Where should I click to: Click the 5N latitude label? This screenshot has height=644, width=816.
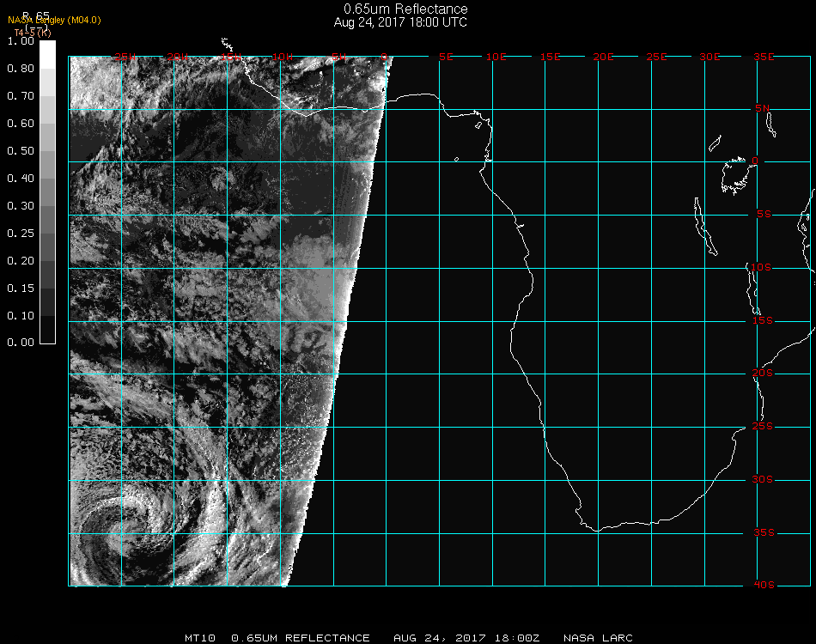click(763, 108)
